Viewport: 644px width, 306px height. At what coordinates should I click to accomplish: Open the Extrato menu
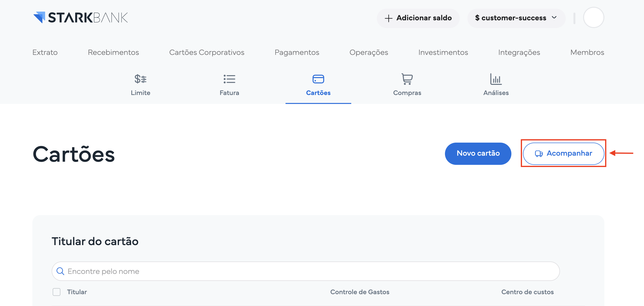click(x=45, y=52)
